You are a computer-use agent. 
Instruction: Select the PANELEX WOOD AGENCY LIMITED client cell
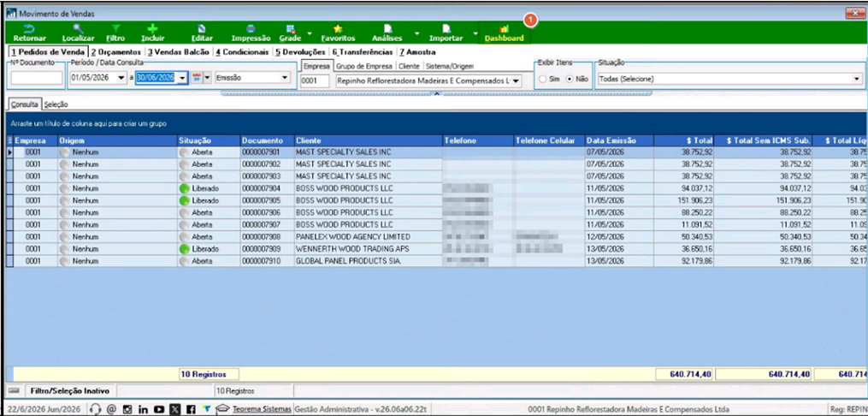click(x=368, y=237)
